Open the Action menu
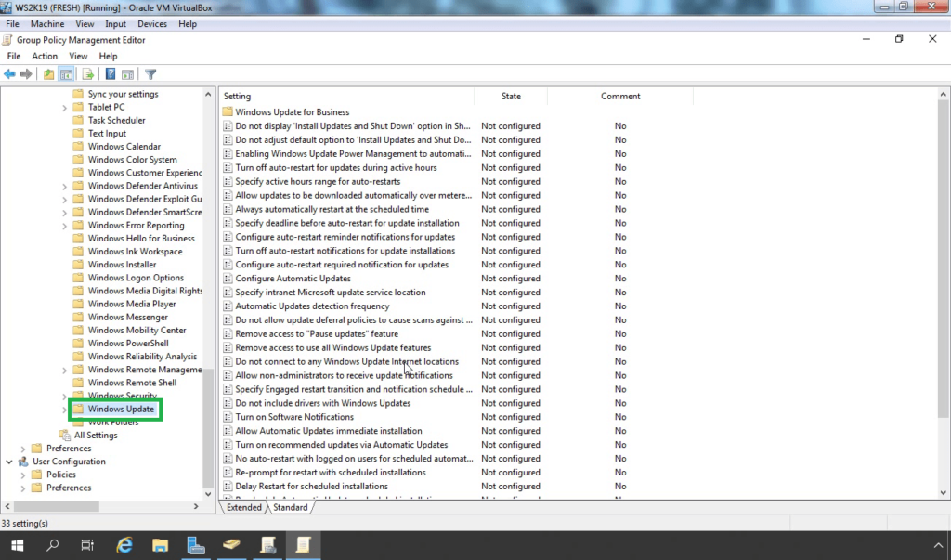 point(45,56)
